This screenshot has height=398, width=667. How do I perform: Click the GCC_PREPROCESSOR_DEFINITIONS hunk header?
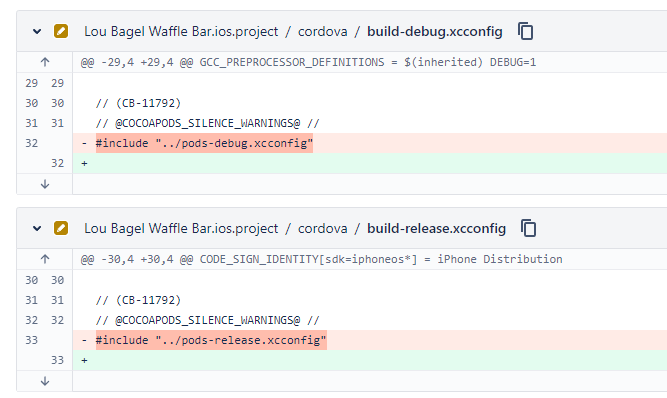(x=308, y=62)
